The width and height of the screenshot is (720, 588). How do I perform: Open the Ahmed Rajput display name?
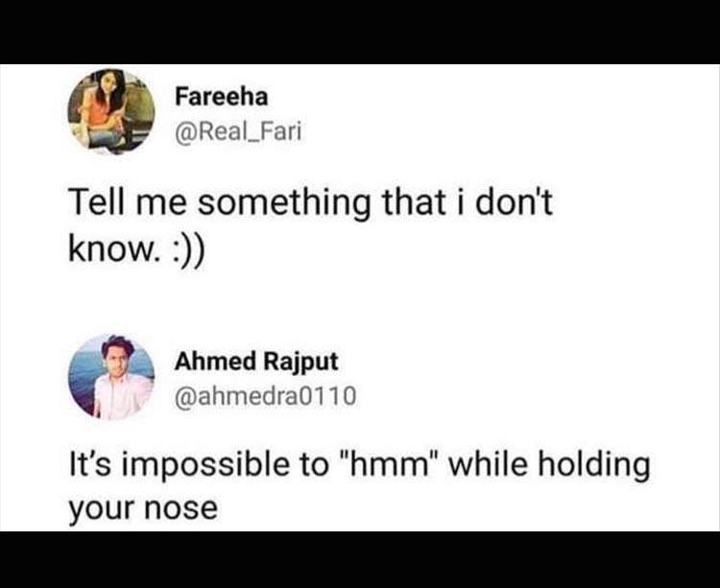click(255, 362)
